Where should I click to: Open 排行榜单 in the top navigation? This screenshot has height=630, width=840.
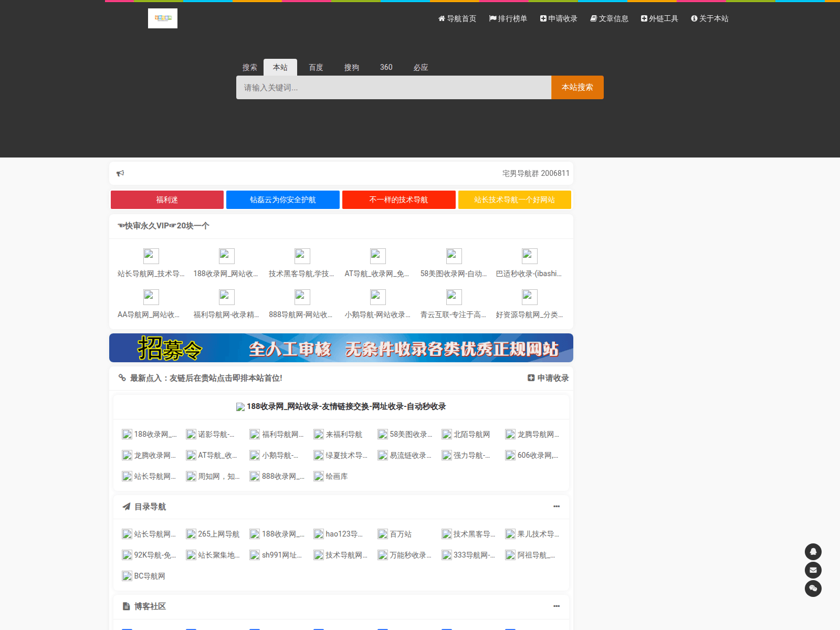(x=508, y=18)
